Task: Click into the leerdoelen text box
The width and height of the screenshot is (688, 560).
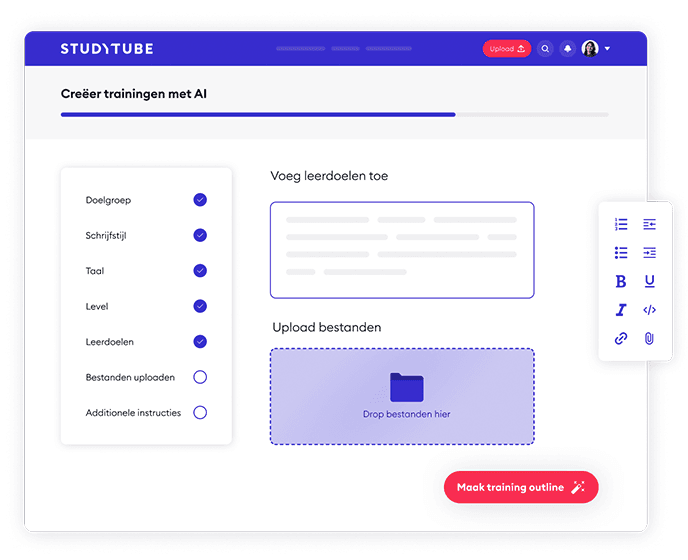Action: 402,250
